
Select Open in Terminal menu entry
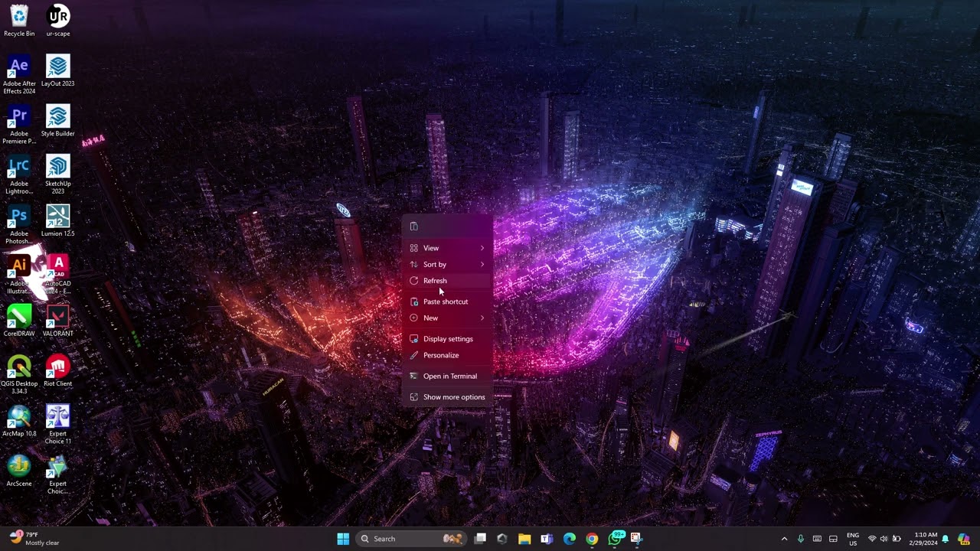click(448, 377)
